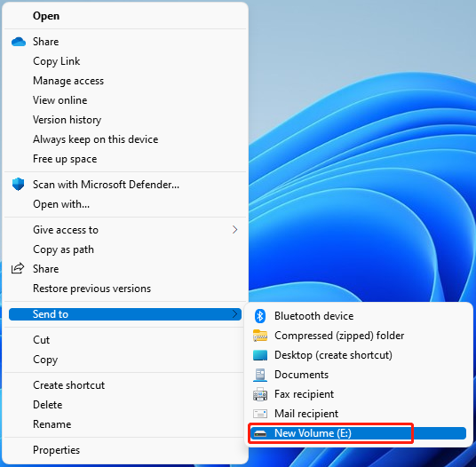476x467 pixels.
Task: Select Delete from the menu
Action: tap(48, 405)
